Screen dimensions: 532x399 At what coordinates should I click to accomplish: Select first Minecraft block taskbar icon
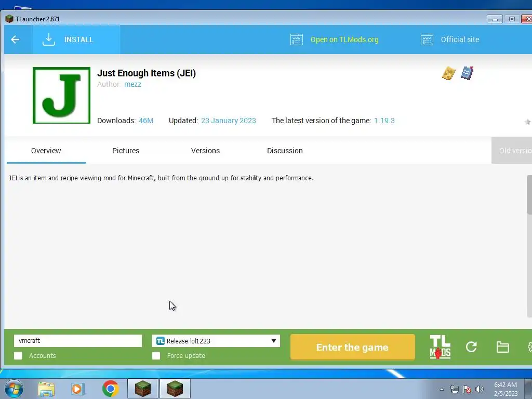(143, 389)
